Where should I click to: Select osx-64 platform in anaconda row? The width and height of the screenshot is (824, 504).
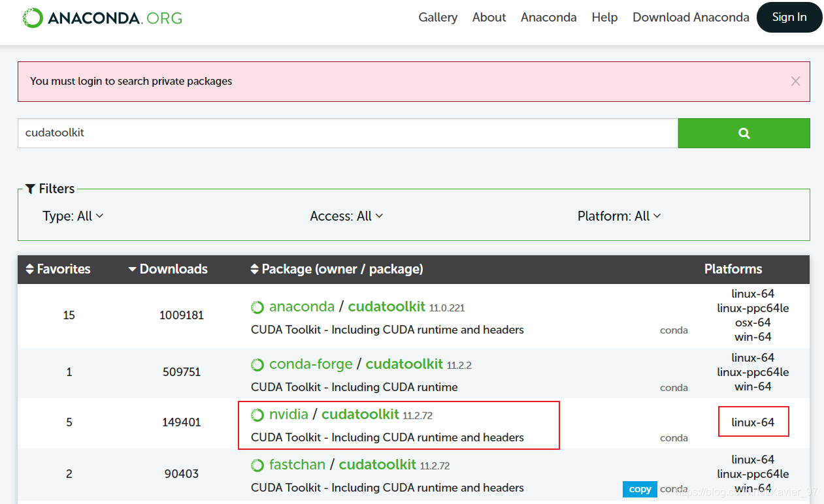point(753,323)
